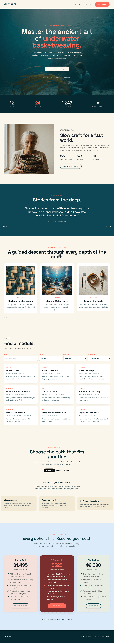Advance to the next testimonial with the right arrow
Image resolution: width=114 pixels, height=644 pixels.
(110, 226)
